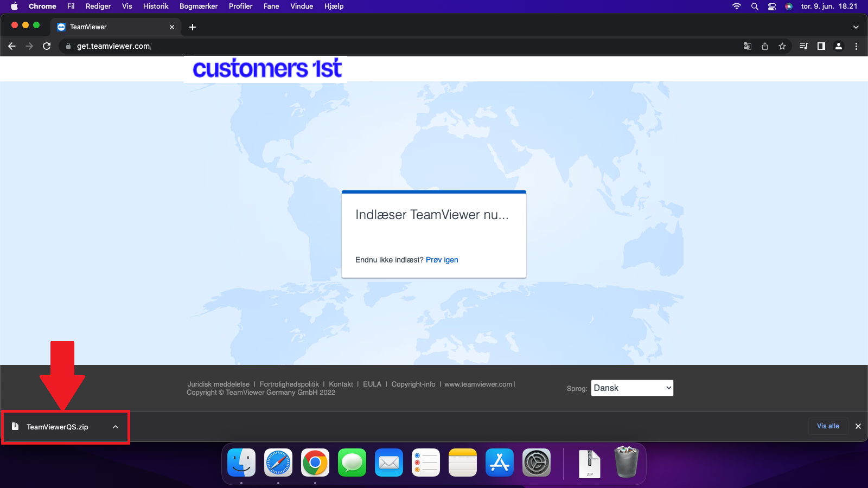
Task: Open the Chrome profile avatar menu
Action: [839, 46]
